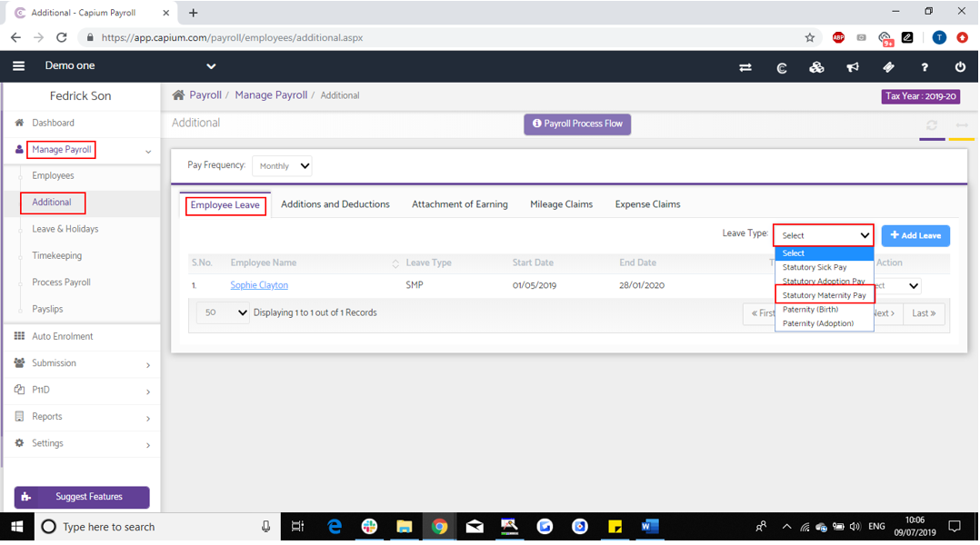Viewport: 980px width, 545px height.
Task: Open Word from the taskbar
Action: (x=649, y=526)
